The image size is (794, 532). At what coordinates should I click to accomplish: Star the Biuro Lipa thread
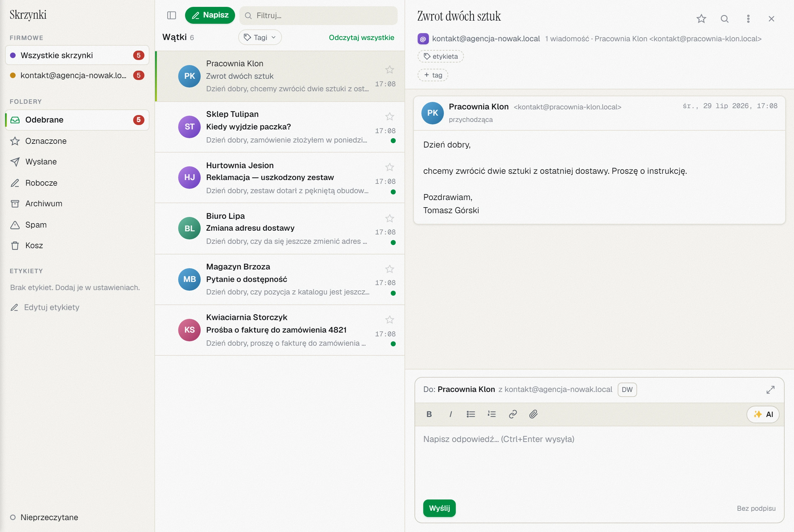(x=389, y=218)
